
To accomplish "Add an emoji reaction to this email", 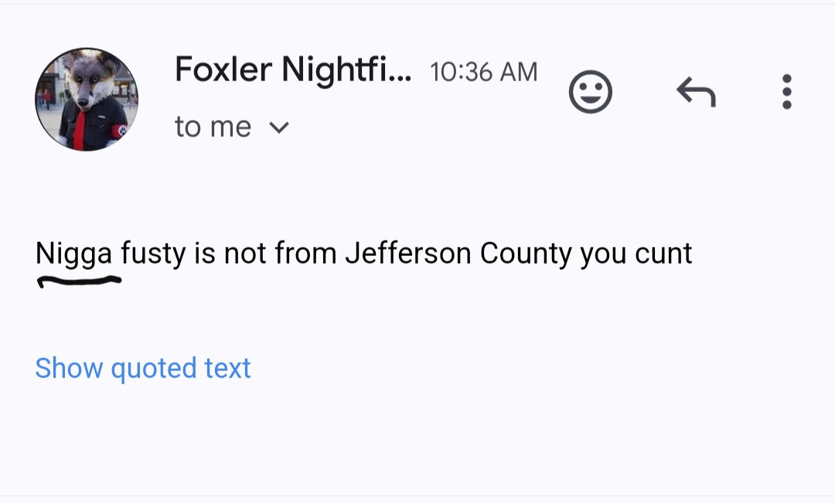I will point(590,91).
